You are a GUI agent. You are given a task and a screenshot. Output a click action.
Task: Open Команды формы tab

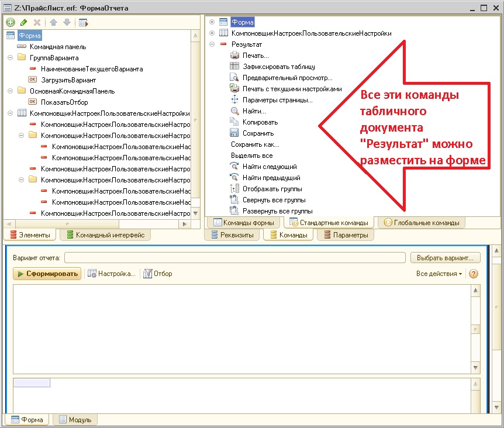244,223
